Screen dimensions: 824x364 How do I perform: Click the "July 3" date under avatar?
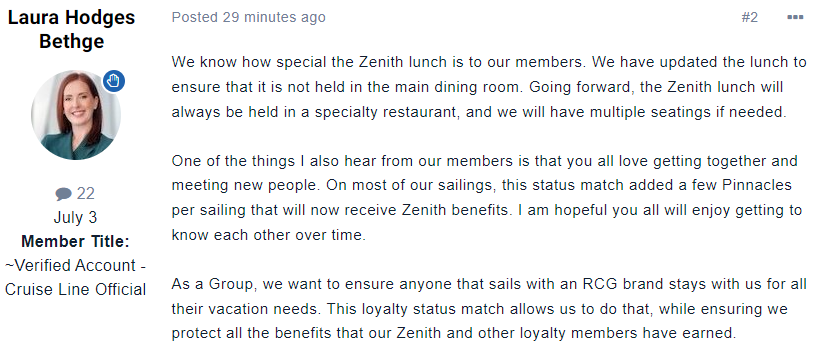pyautogui.click(x=75, y=217)
